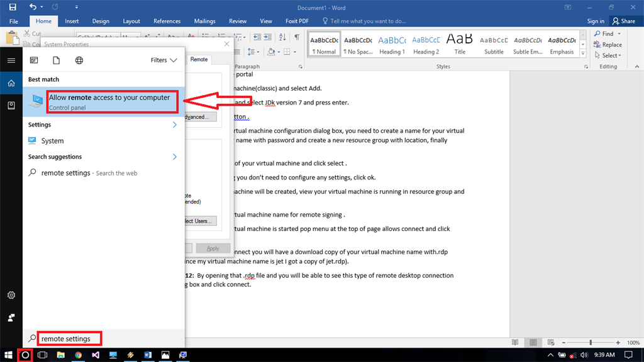Click the Line Spacing icon
The width and height of the screenshot is (644, 362).
(252, 52)
